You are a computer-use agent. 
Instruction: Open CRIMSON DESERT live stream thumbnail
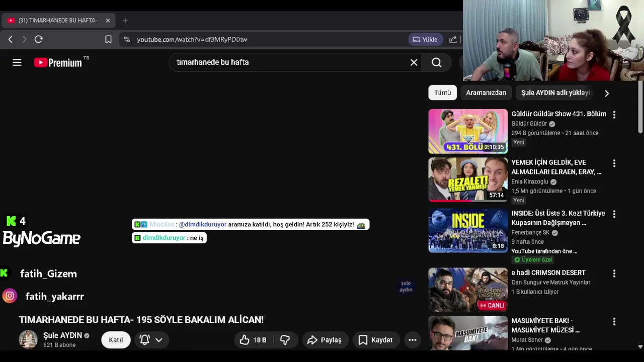coord(468,290)
